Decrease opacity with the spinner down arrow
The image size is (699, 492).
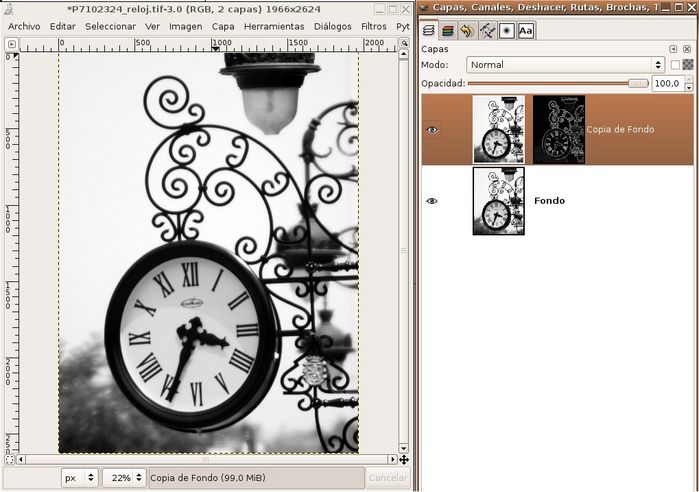(689, 87)
